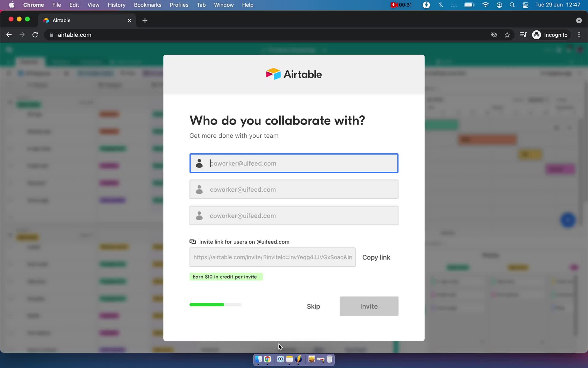Click the third-party cookies blocked eye icon

click(494, 35)
